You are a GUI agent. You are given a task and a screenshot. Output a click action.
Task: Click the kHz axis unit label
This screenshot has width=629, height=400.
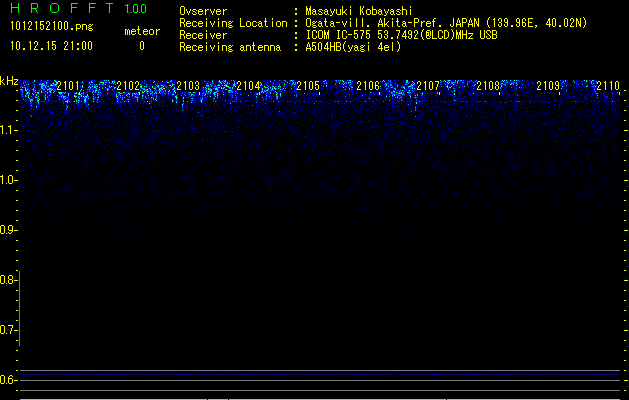click(9, 81)
